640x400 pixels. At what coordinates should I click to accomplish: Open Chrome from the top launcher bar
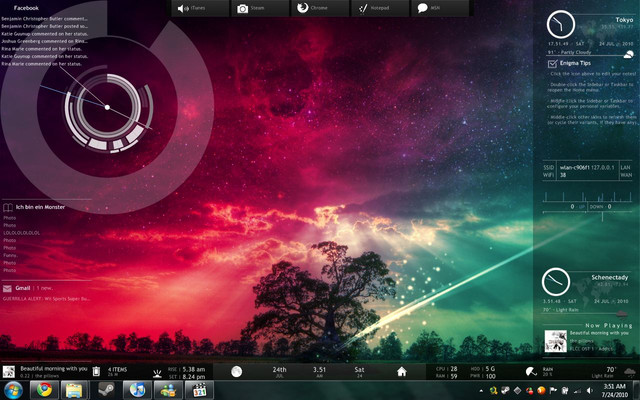320,8
